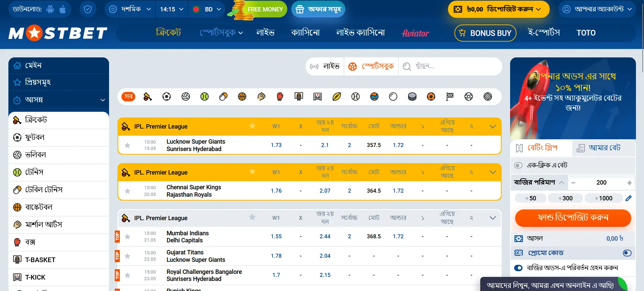Favorite the Chennai Super Kings match star

point(128,191)
